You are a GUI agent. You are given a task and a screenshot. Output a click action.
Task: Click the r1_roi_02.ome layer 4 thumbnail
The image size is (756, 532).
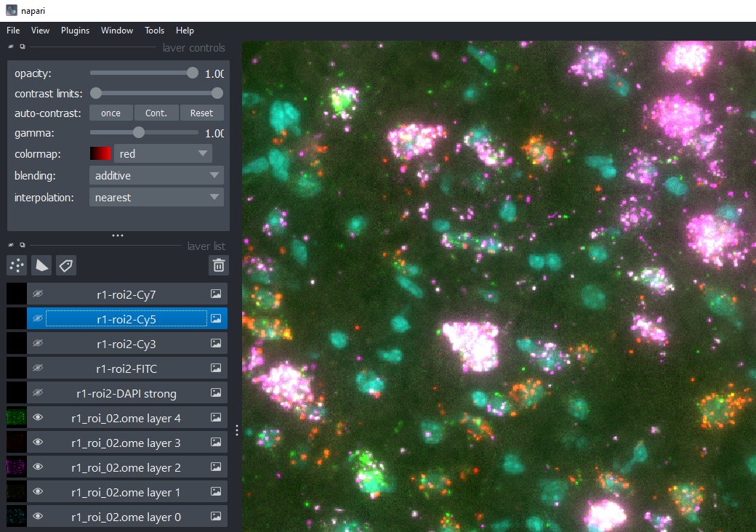point(15,417)
